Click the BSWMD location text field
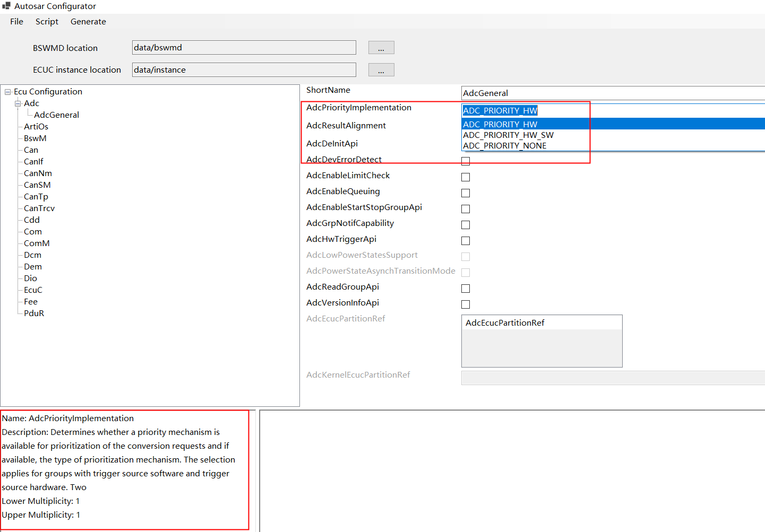This screenshot has height=532, width=765. click(x=244, y=47)
